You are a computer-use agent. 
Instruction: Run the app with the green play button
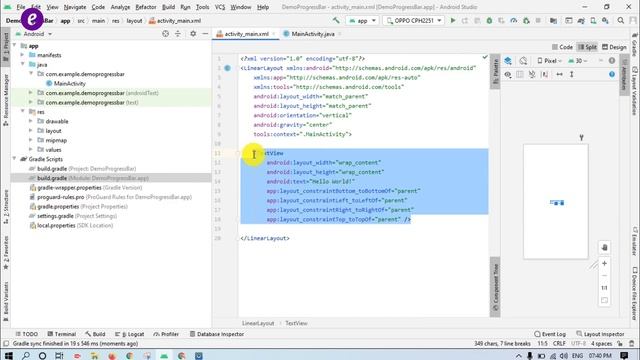[453, 20]
